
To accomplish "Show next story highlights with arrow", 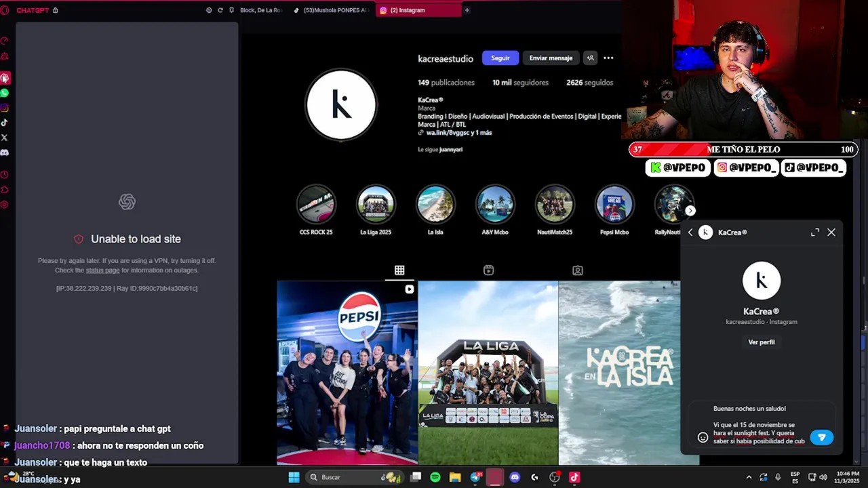I will [690, 211].
